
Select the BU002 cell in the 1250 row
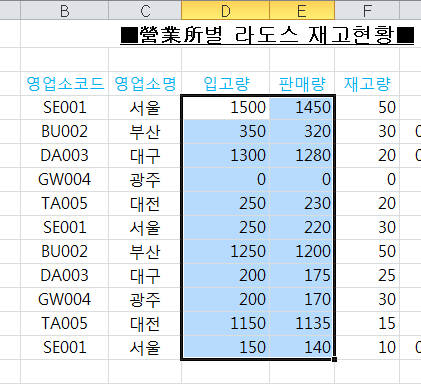[x=65, y=252]
